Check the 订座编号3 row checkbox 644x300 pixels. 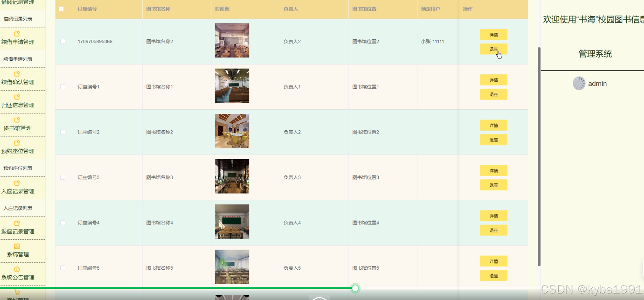63,177
